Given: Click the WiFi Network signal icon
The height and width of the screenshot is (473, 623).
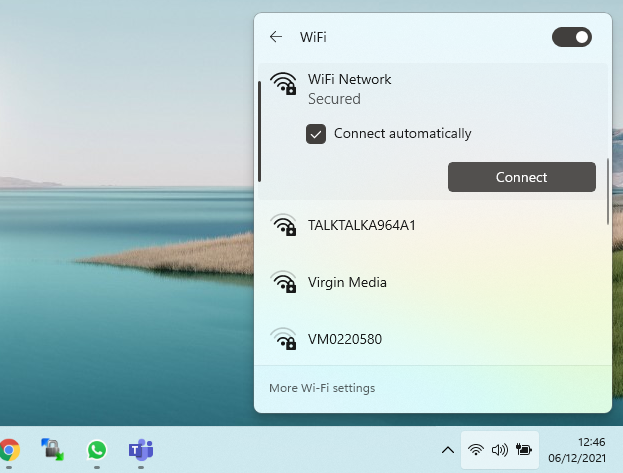Looking at the screenshot, I should (283, 83).
